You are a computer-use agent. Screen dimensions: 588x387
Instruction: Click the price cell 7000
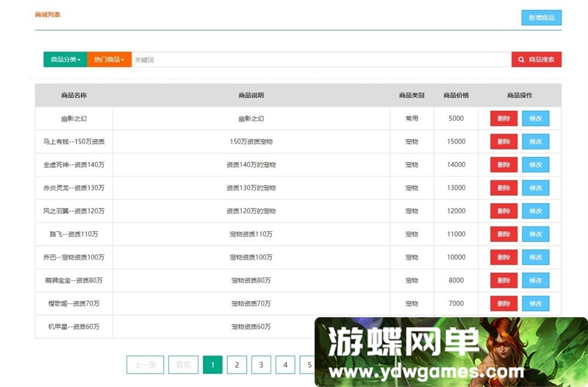coord(456,303)
